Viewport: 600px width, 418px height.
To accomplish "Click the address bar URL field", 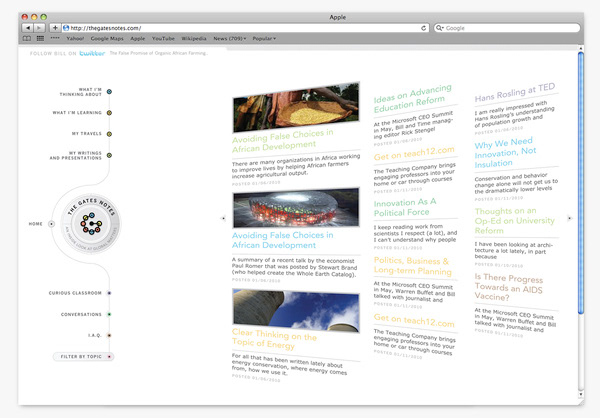I will pos(244,28).
